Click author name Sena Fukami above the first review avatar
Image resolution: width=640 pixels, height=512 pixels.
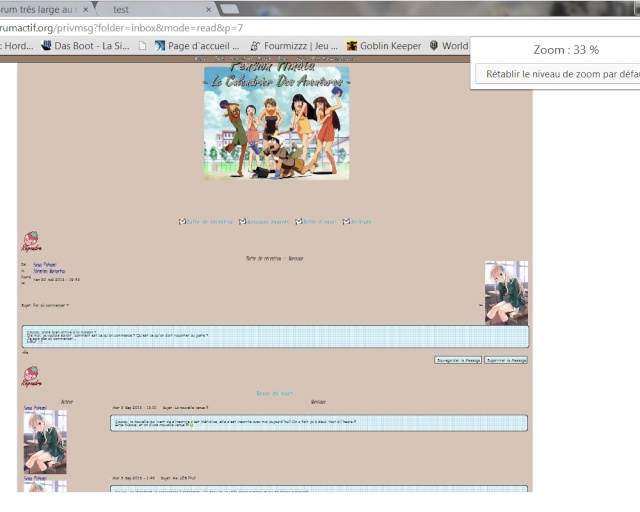[x=35, y=407]
